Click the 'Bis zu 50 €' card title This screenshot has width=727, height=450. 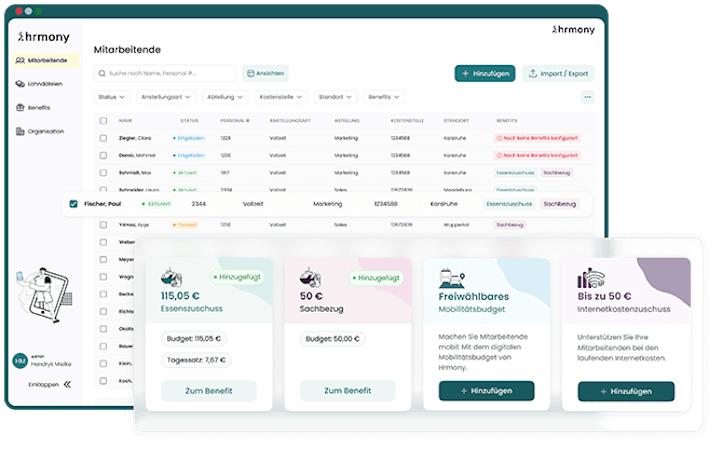click(604, 296)
